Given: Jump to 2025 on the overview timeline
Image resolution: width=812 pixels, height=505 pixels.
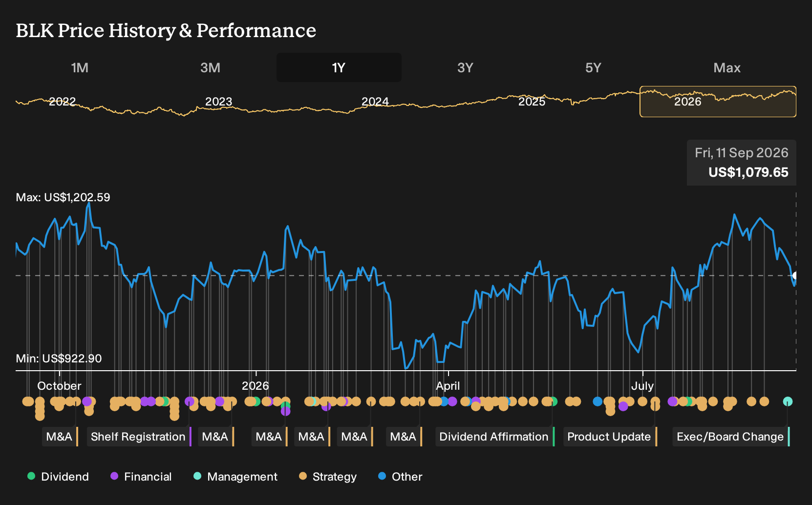Looking at the screenshot, I should pyautogui.click(x=532, y=102).
